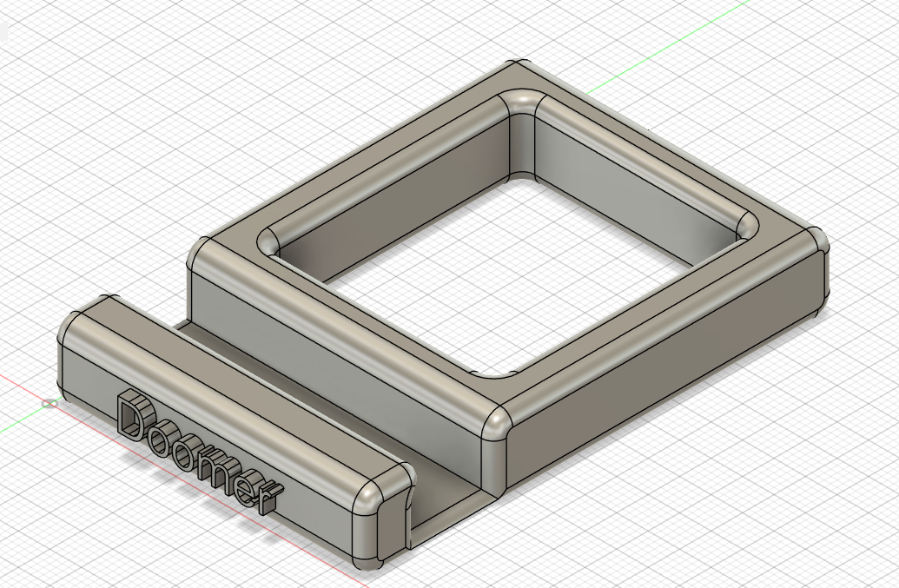Viewport: 899px width, 588px height.
Task: Select the origin point marker on the grid
Action: pos(49,403)
